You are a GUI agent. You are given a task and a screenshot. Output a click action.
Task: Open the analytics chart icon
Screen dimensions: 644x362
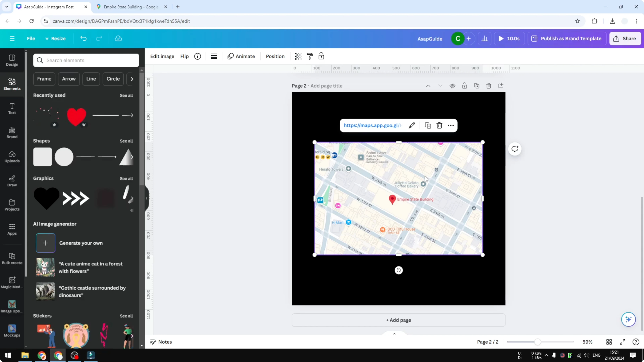coord(485,38)
